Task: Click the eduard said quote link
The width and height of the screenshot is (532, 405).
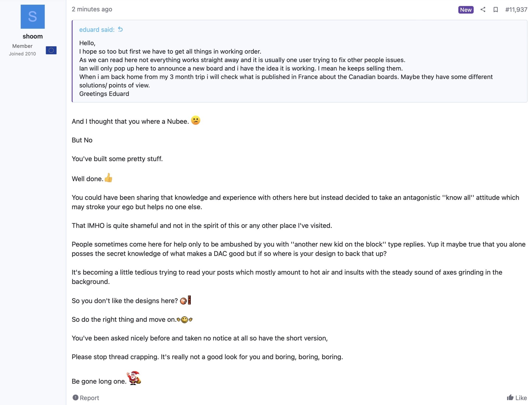Action: click(x=97, y=30)
